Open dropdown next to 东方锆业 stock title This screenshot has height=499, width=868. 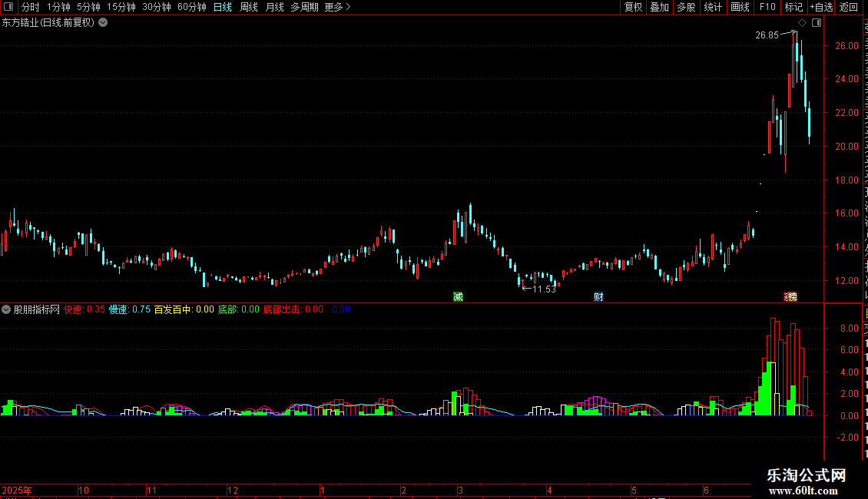point(103,23)
